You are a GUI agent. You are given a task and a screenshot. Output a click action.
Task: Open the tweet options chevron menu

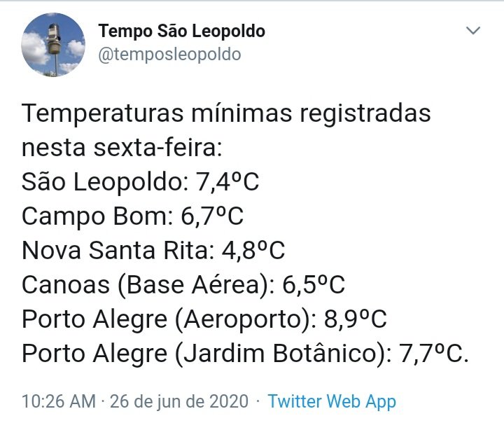(x=473, y=31)
